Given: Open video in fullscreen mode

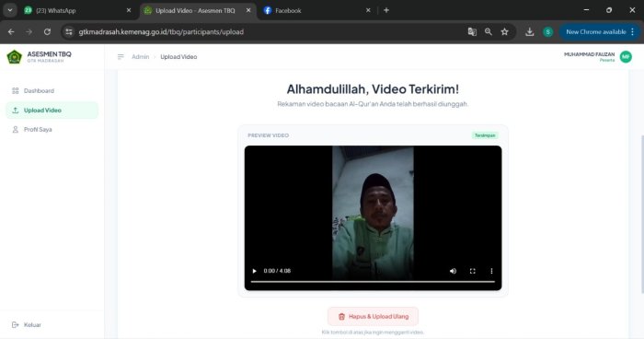Looking at the screenshot, I should coord(472,271).
